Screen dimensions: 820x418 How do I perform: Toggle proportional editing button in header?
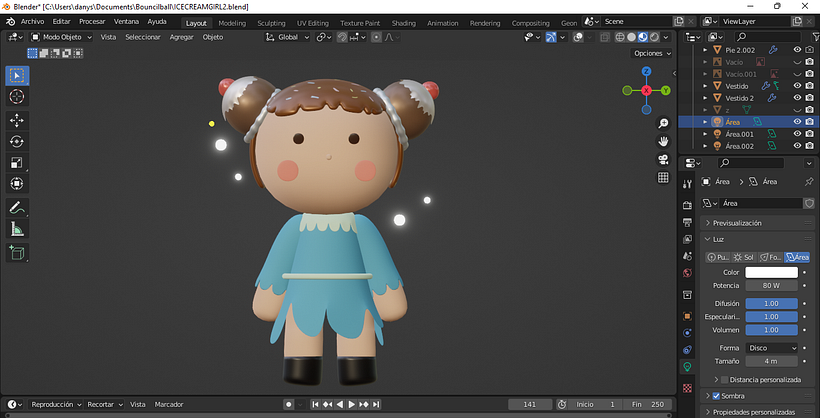tap(376, 37)
